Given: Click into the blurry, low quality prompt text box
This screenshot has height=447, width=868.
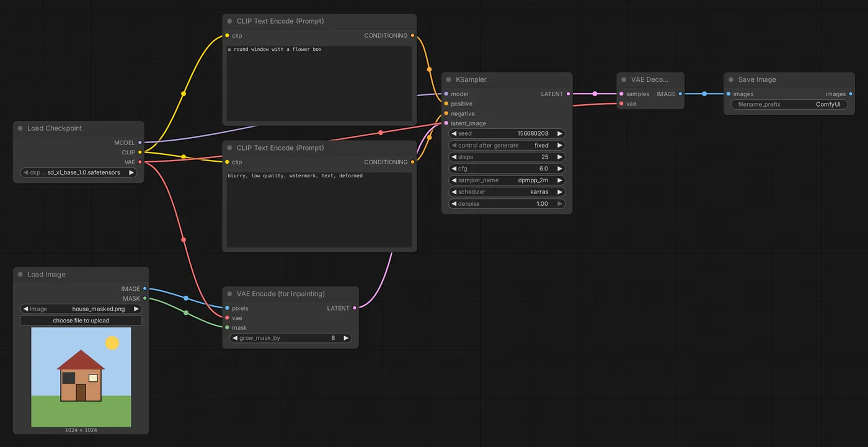Looking at the screenshot, I should pyautogui.click(x=319, y=210).
